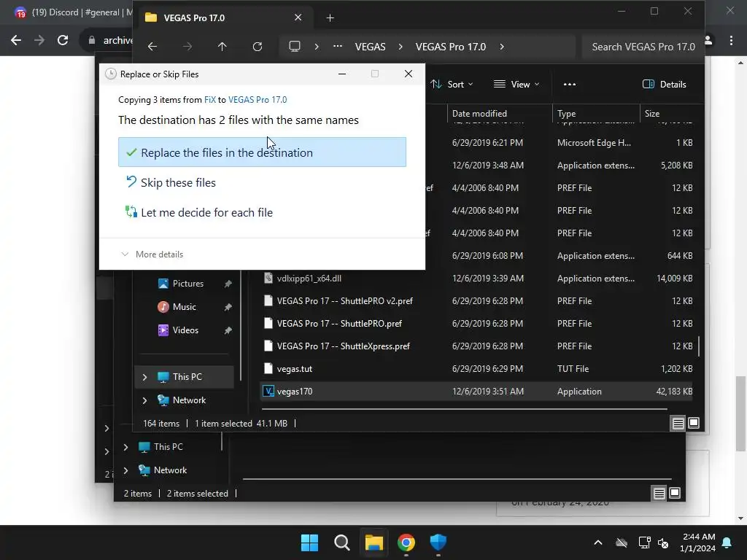
Task: Select Music in the navigation pane
Action: (184, 307)
